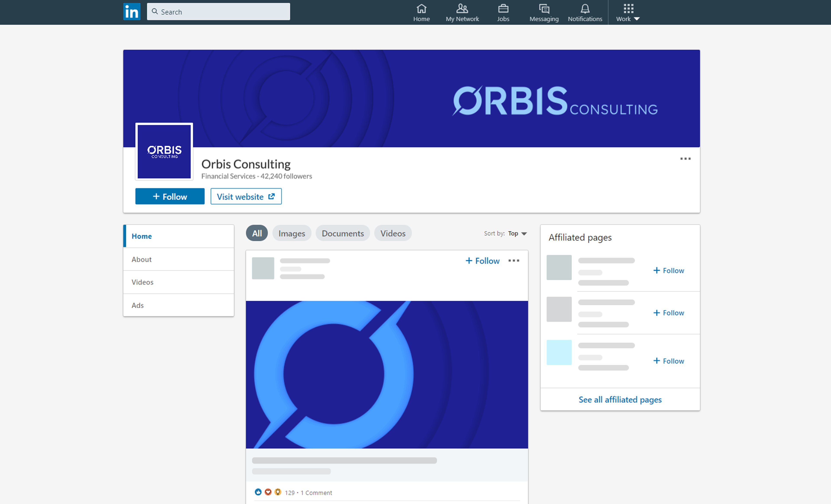Open the About section in sidebar
Screen dimensions: 831x504
point(179,259)
